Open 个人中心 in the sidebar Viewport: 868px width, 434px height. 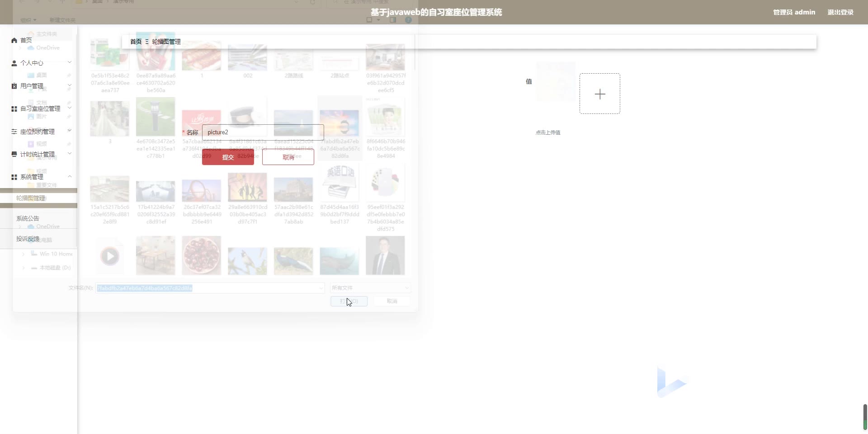click(32, 63)
